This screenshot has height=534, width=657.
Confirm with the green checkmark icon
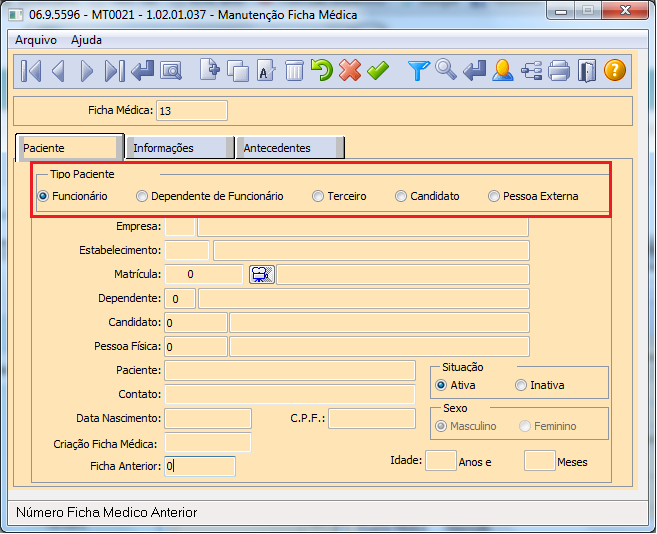pos(378,70)
